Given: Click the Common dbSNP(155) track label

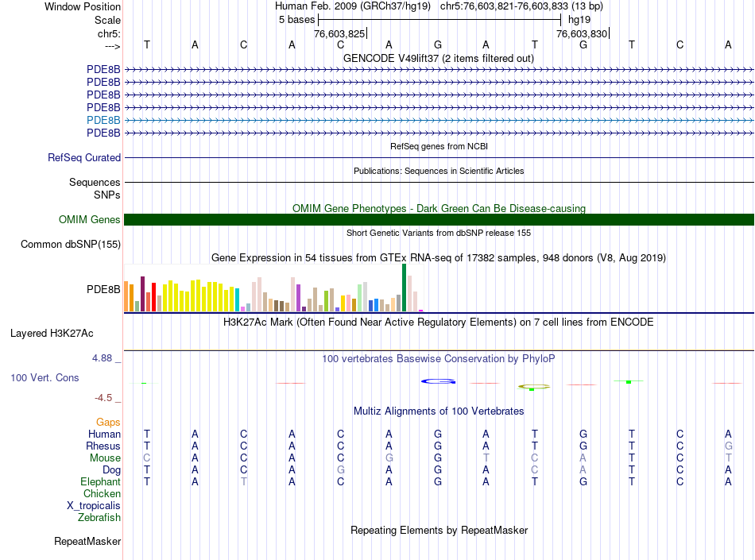Looking at the screenshot, I should click(71, 245).
